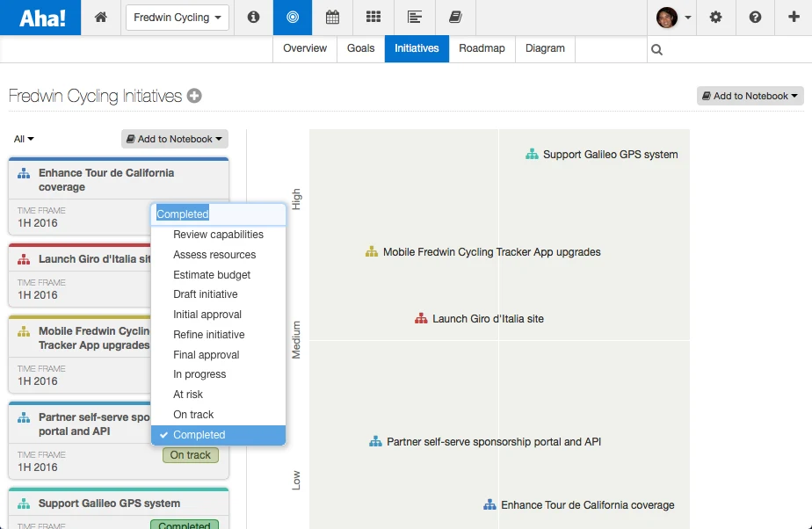Switch to the Overview tab

[304, 48]
